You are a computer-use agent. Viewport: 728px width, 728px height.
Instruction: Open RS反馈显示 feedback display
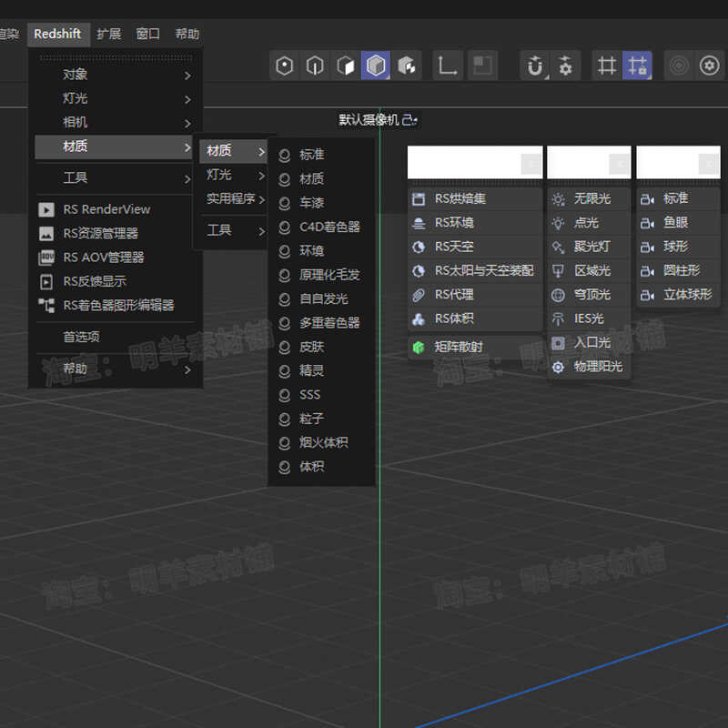[115, 281]
